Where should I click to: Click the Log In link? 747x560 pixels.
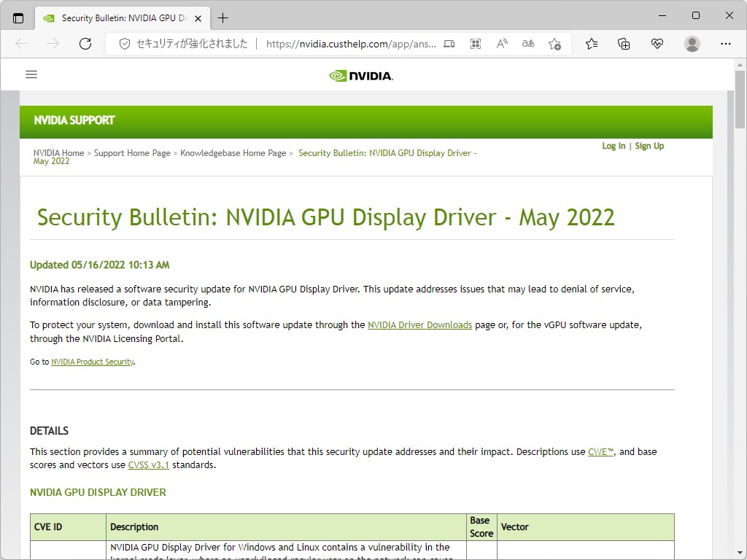click(614, 146)
